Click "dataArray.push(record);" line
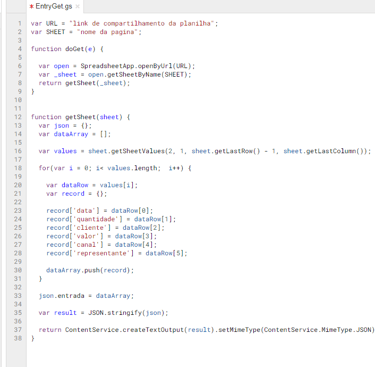 (90, 270)
